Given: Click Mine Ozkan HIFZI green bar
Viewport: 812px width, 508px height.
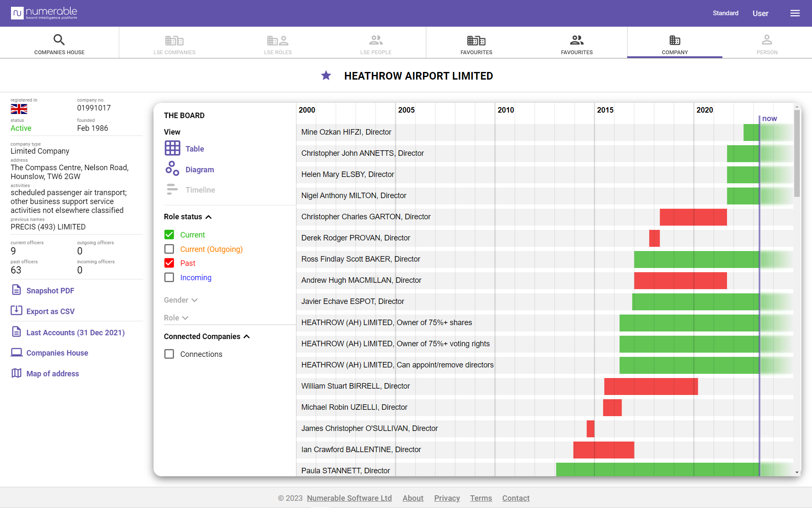Looking at the screenshot, I should click(752, 133).
